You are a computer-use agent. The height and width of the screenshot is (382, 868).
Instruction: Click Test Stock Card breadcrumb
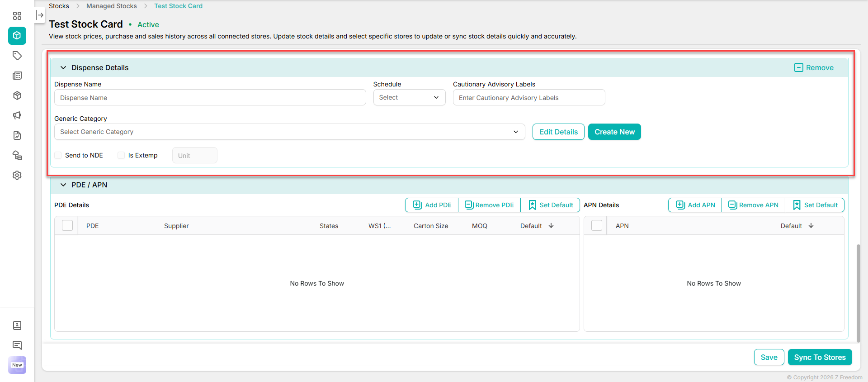179,6
